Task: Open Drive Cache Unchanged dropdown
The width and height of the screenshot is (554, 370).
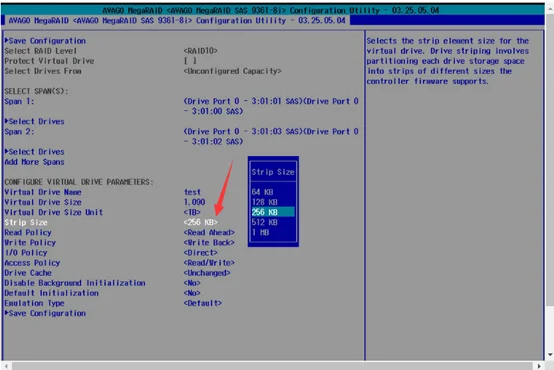Action: pos(207,273)
